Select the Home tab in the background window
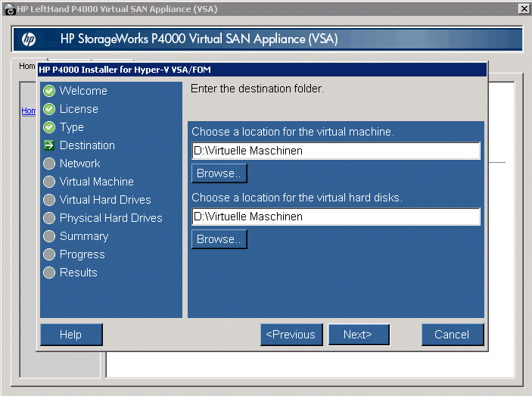Image resolution: width=532 pixels, height=396 pixels. (x=26, y=66)
